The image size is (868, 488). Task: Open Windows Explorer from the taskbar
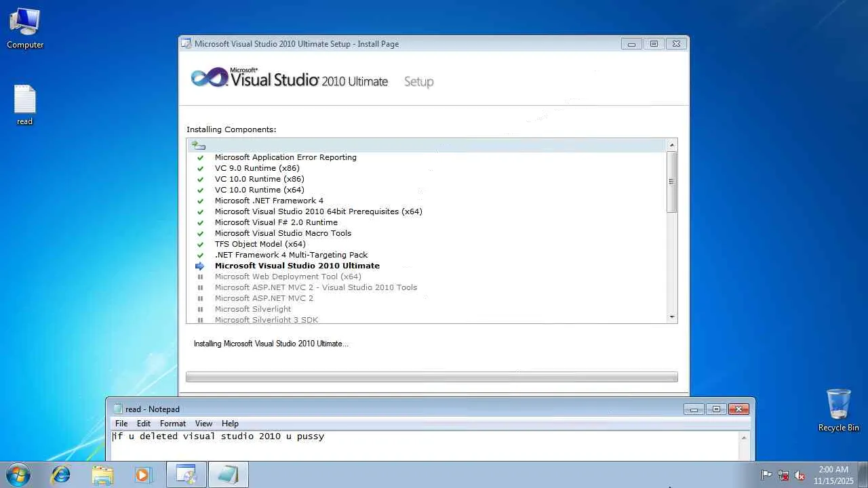point(102,474)
